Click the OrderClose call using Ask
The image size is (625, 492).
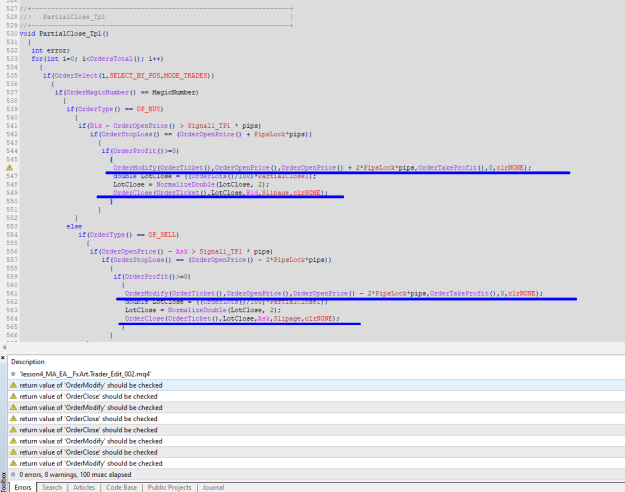(232, 318)
